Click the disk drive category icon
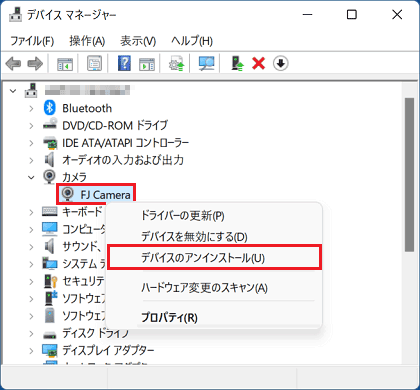 click(x=50, y=334)
